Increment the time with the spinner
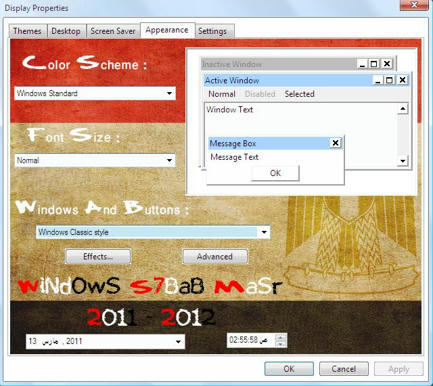This screenshot has width=433, height=386. pos(281,337)
